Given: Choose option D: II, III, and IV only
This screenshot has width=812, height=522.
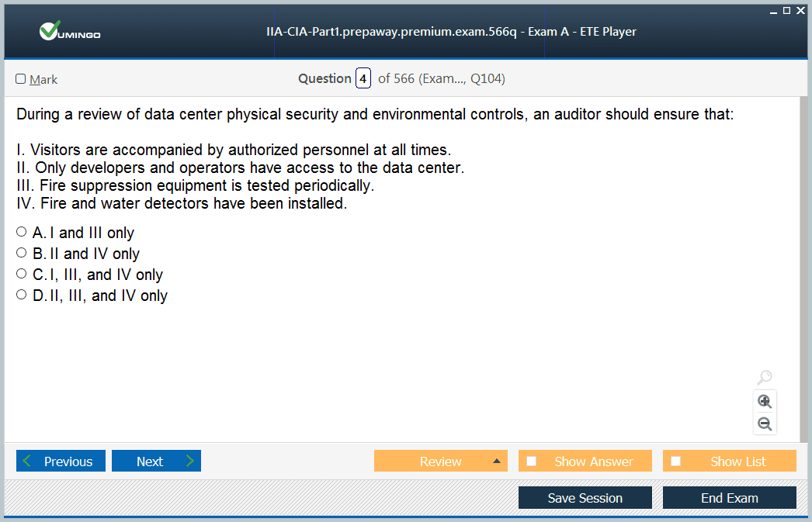Looking at the screenshot, I should tap(22, 295).
